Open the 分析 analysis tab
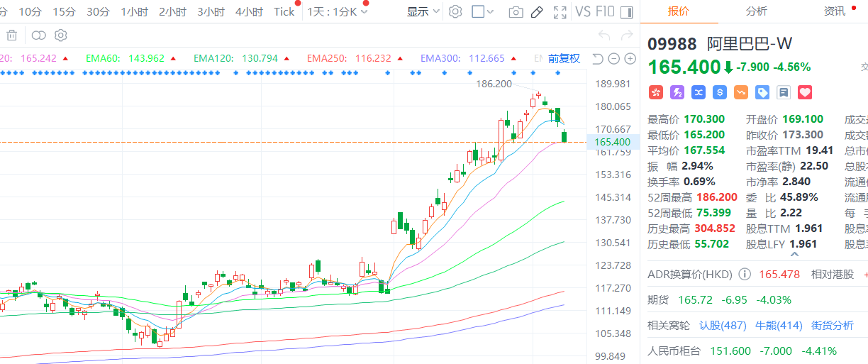 (x=756, y=11)
